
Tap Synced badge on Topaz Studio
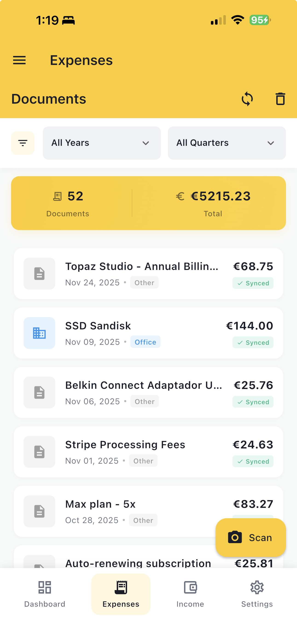click(x=253, y=283)
